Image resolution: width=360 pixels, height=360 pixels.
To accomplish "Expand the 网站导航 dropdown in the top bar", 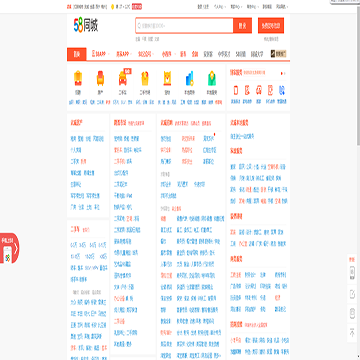I will 282,6.
